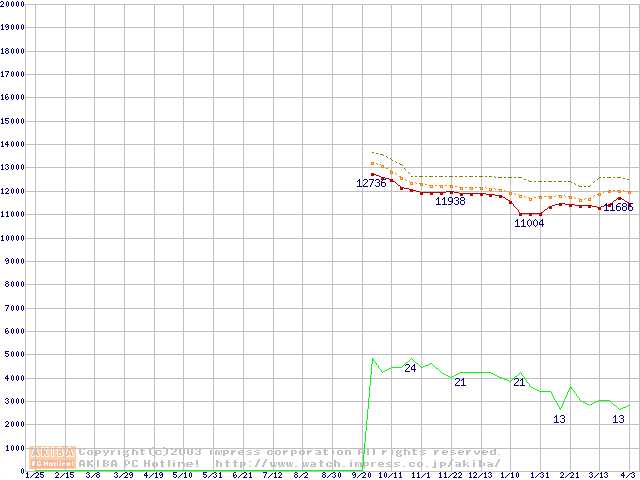Click the impress corporation copyright text
640x480 pixels.
pyautogui.click(x=290, y=452)
